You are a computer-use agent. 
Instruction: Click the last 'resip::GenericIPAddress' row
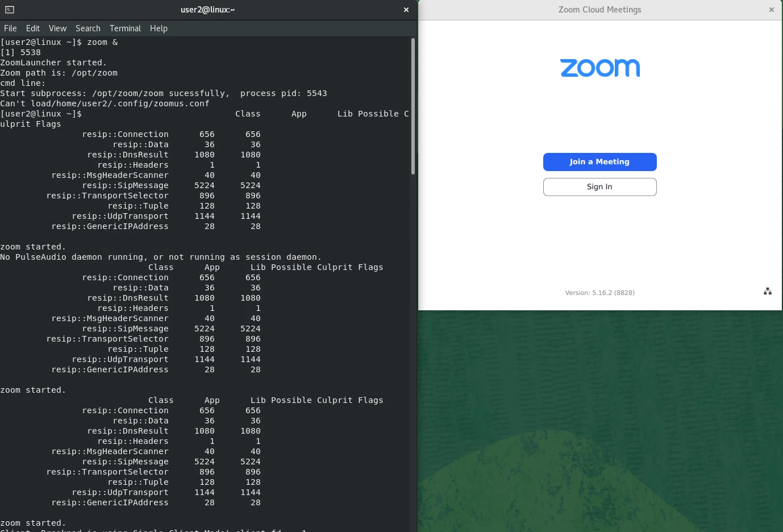[156, 502]
